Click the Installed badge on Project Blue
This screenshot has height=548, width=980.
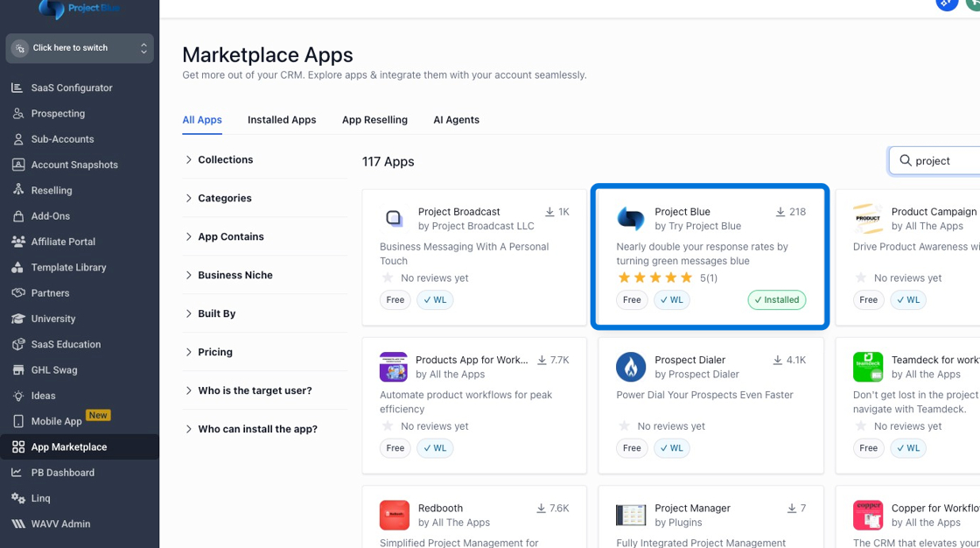(776, 299)
